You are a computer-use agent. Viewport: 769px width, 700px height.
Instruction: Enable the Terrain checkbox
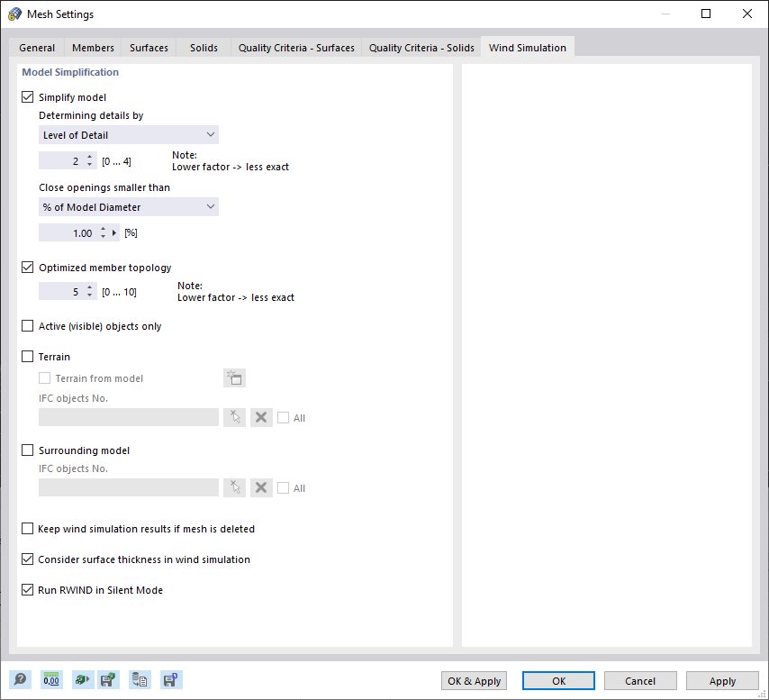coord(27,357)
